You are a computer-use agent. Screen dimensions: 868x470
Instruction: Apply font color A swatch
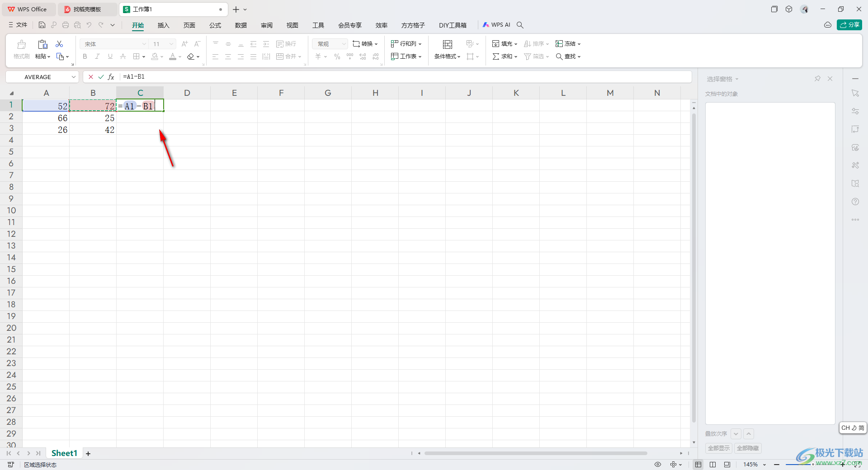(173, 56)
